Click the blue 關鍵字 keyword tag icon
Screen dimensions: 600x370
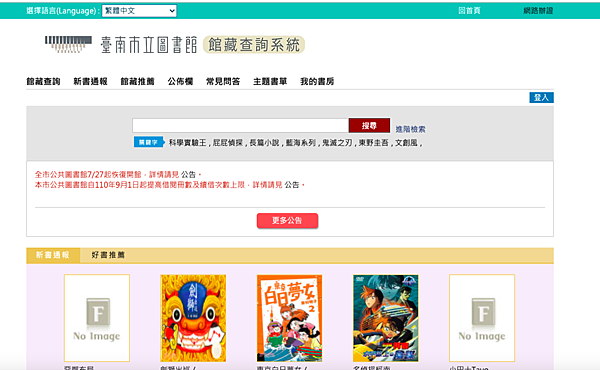(x=148, y=142)
